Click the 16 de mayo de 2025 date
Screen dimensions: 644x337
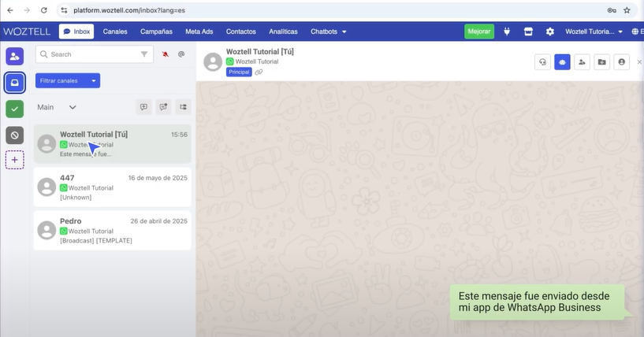coord(158,178)
